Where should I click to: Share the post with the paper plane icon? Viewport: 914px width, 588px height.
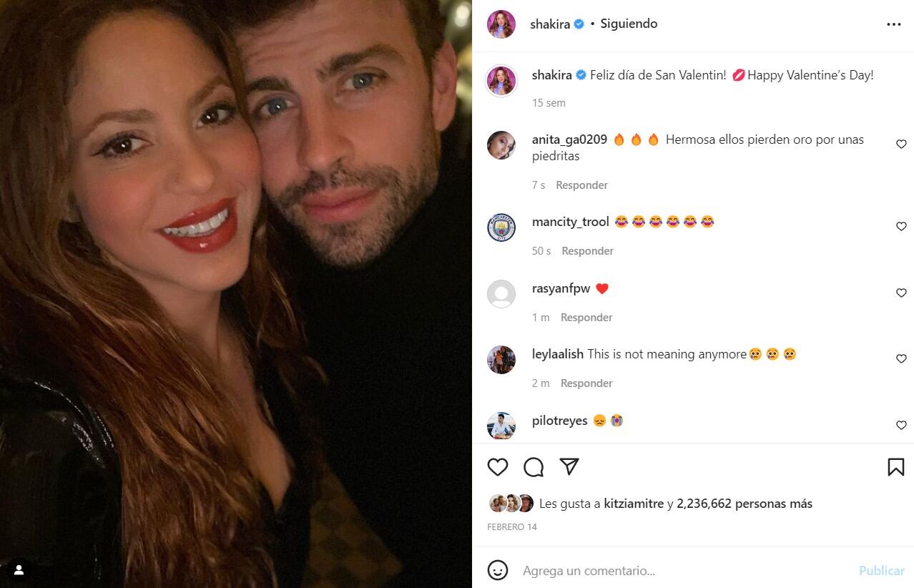(569, 466)
